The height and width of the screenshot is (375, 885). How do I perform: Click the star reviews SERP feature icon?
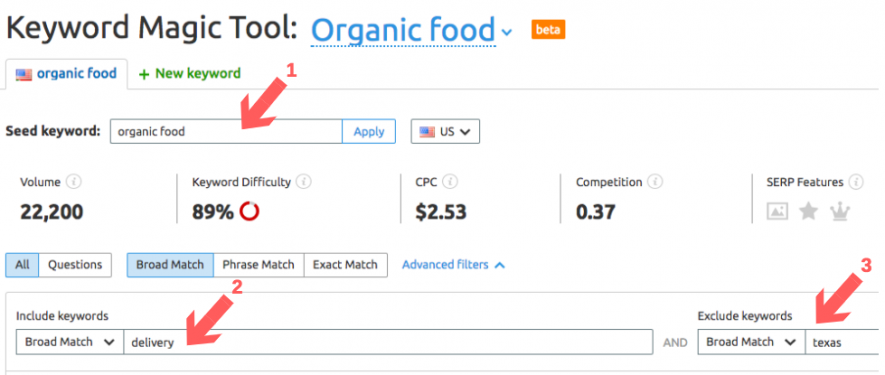click(808, 212)
